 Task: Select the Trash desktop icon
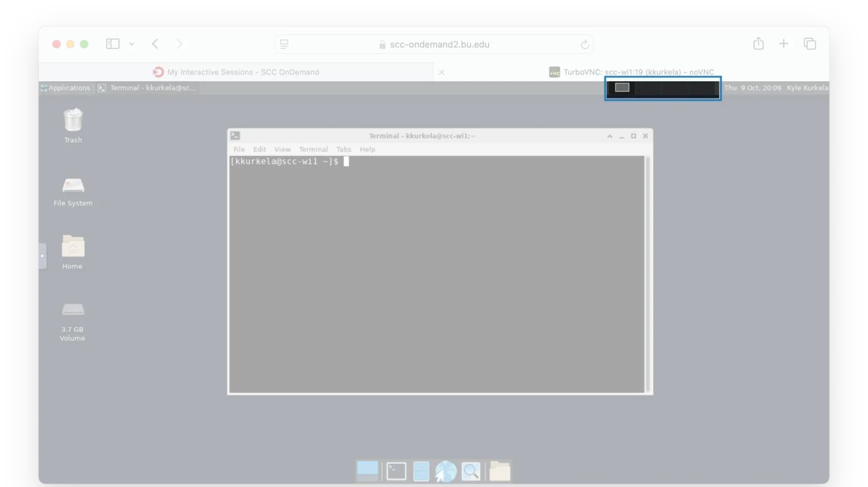coord(73,126)
